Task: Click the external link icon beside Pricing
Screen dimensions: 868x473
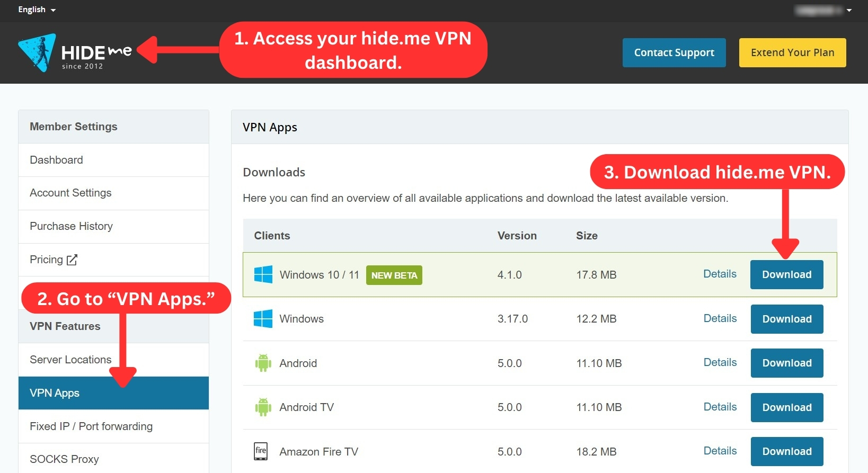Action: pyautogui.click(x=72, y=260)
